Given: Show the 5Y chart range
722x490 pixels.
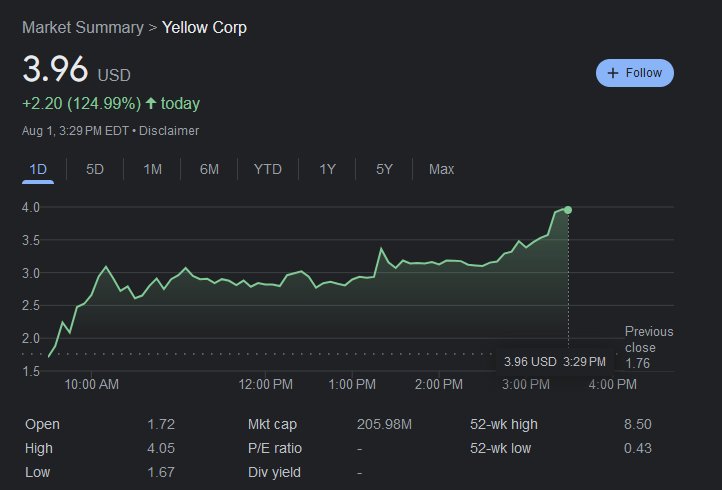Looking at the screenshot, I should pyautogui.click(x=384, y=169).
